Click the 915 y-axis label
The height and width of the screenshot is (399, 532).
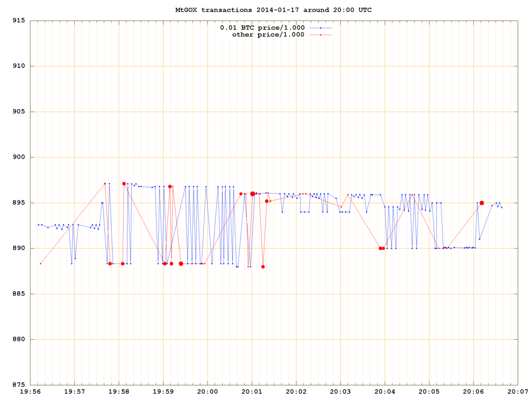(x=19, y=21)
